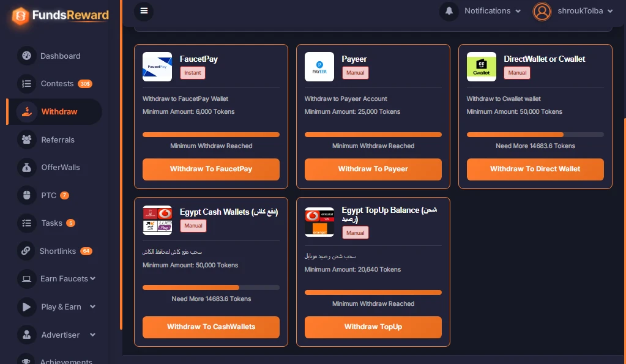Viewport: 626px width, 364px height.
Task: Click the Shortlinks chain icon
Action: pos(26,251)
